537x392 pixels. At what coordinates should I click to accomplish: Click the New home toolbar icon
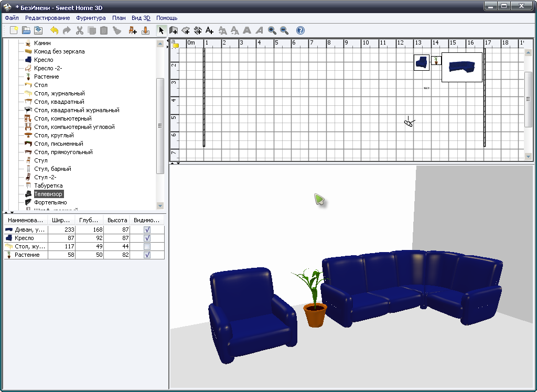[x=14, y=30]
